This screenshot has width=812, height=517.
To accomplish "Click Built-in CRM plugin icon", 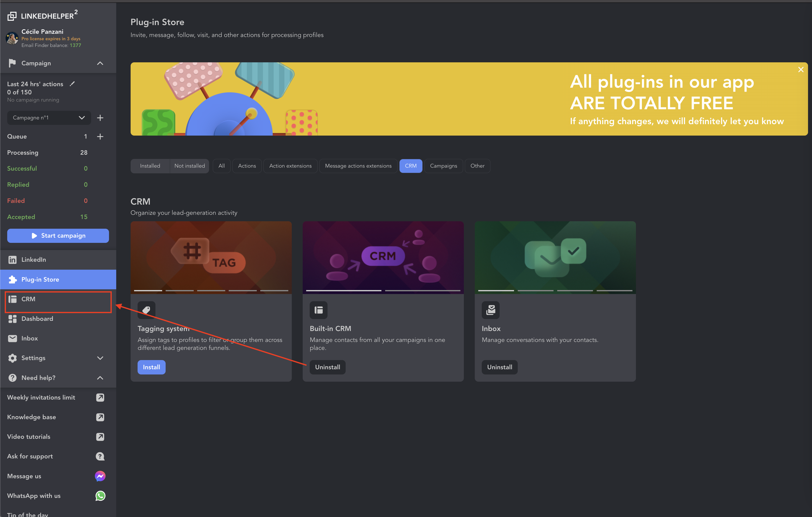I will click(319, 310).
